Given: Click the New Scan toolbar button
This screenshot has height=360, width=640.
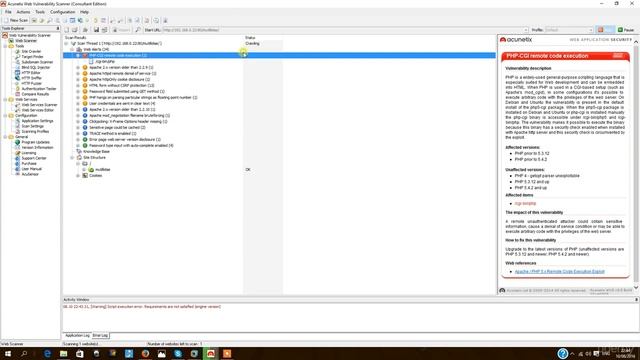Looking at the screenshot, I should click(16, 20).
